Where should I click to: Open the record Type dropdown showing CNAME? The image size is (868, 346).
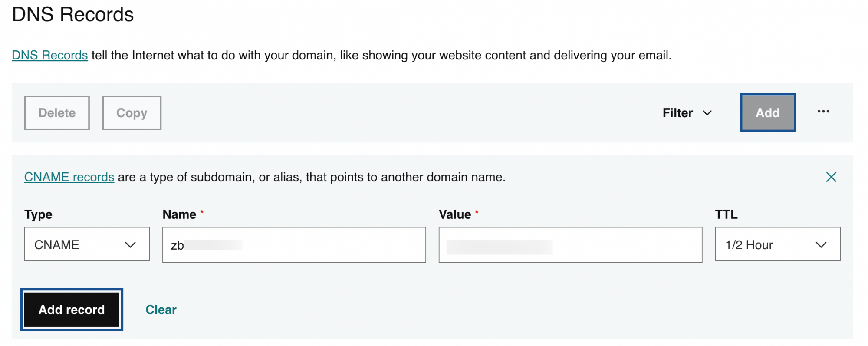86,244
